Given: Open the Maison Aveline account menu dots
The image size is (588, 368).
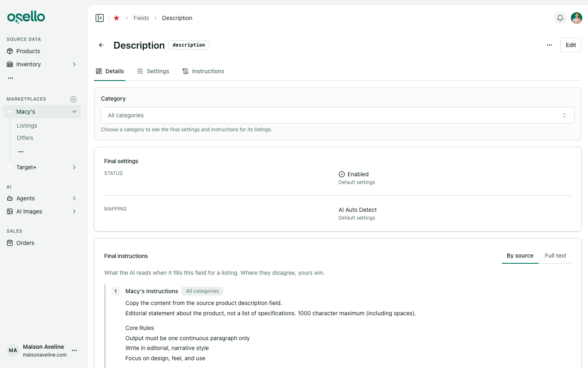Looking at the screenshot, I should 74,350.
